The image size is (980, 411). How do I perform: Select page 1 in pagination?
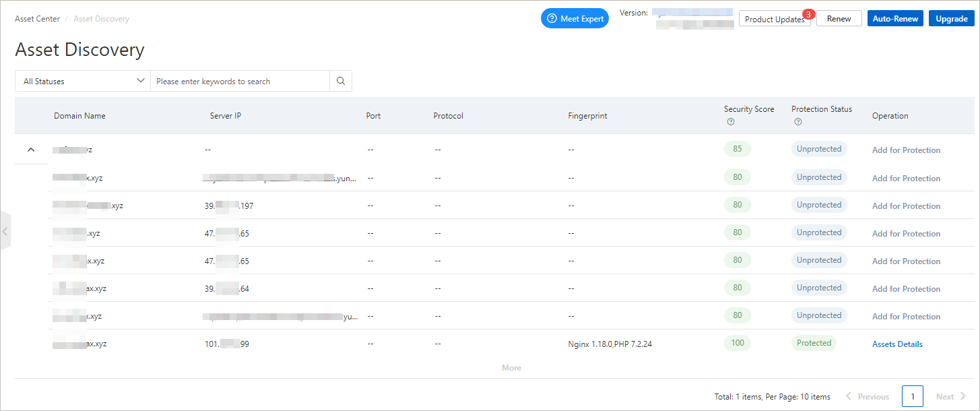[x=913, y=396]
